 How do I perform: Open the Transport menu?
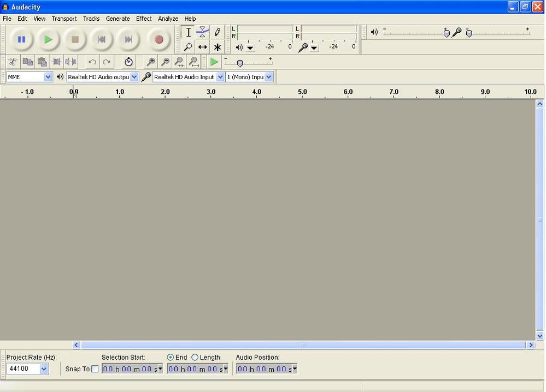[64, 19]
